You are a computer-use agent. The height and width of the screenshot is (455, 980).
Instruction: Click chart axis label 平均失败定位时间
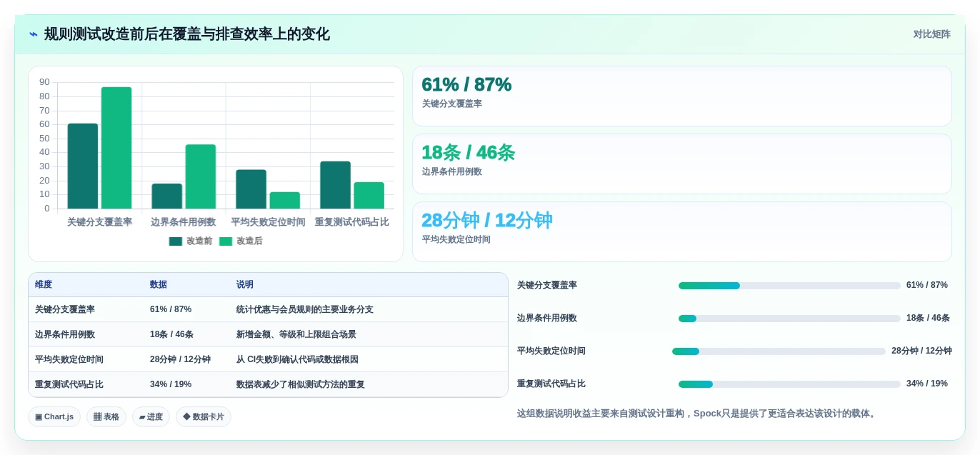pyautogui.click(x=268, y=222)
